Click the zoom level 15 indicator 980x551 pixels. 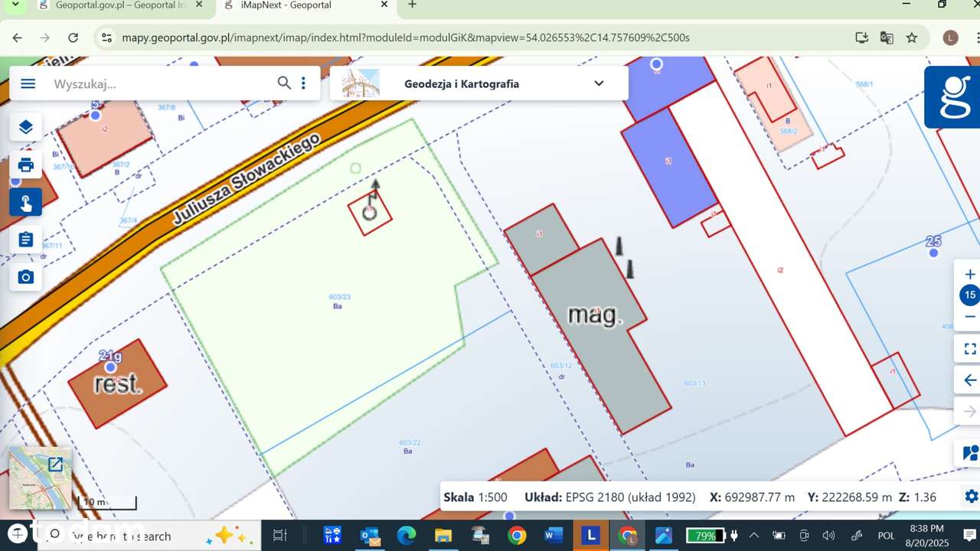coord(970,295)
